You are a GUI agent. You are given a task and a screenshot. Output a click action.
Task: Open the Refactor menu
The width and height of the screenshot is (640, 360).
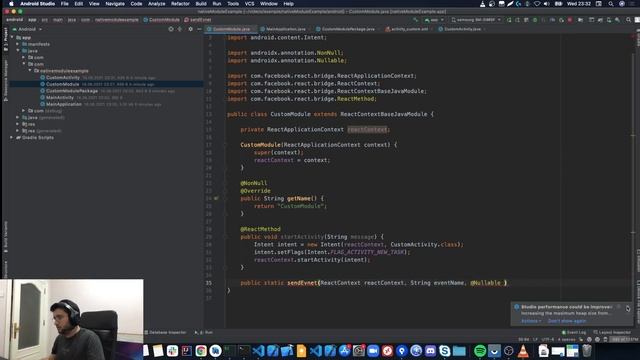(180, 4)
